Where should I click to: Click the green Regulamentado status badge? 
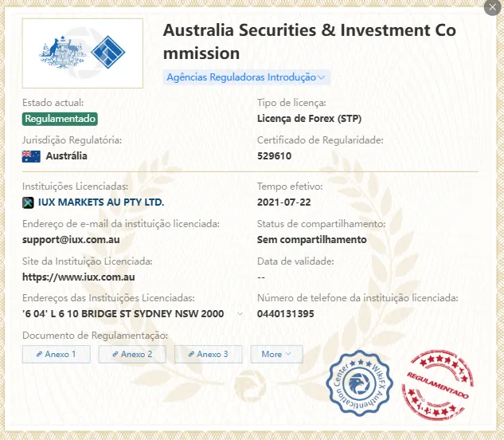60,119
